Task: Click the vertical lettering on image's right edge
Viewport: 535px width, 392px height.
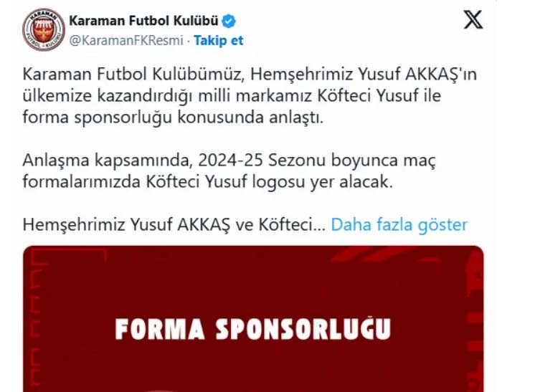Action: 475,320
